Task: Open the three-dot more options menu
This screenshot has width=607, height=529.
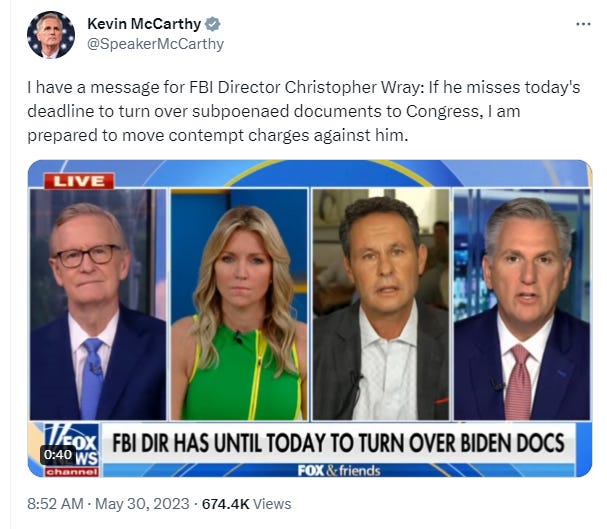Action: pyautogui.click(x=583, y=24)
